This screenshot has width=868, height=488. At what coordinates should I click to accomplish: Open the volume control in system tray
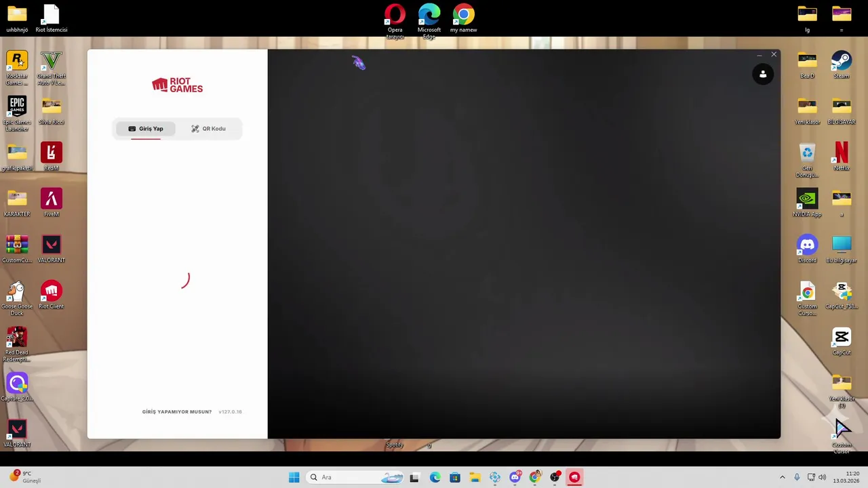tap(822, 477)
